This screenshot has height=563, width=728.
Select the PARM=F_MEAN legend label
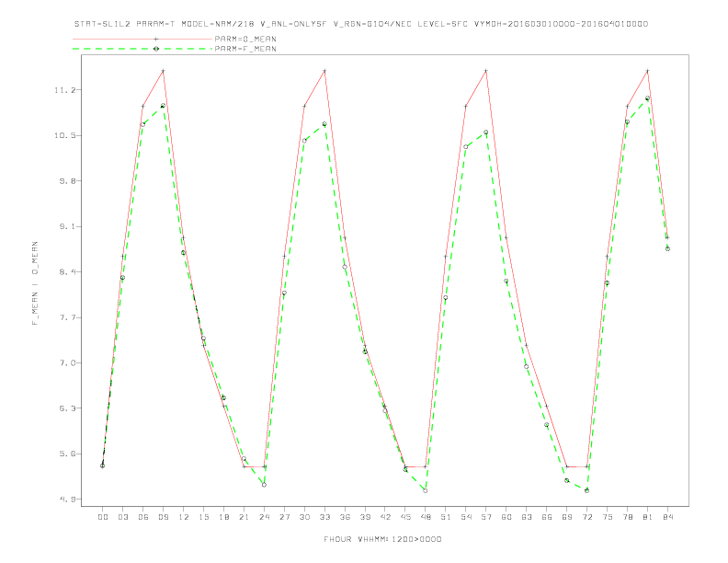(x=245, y=49)
